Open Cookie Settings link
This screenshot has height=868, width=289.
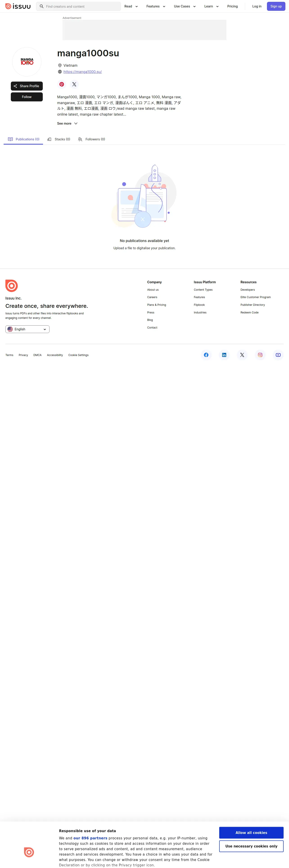[78, 355]
